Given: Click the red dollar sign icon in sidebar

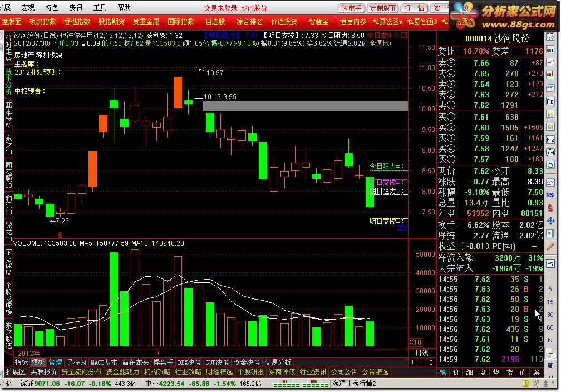Looking at the screenshot, I should coord(550,208).
